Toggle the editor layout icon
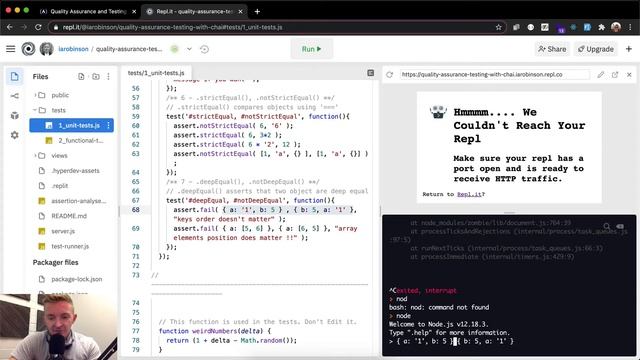Screen dimensions: 640x360 tap(371, 73)
